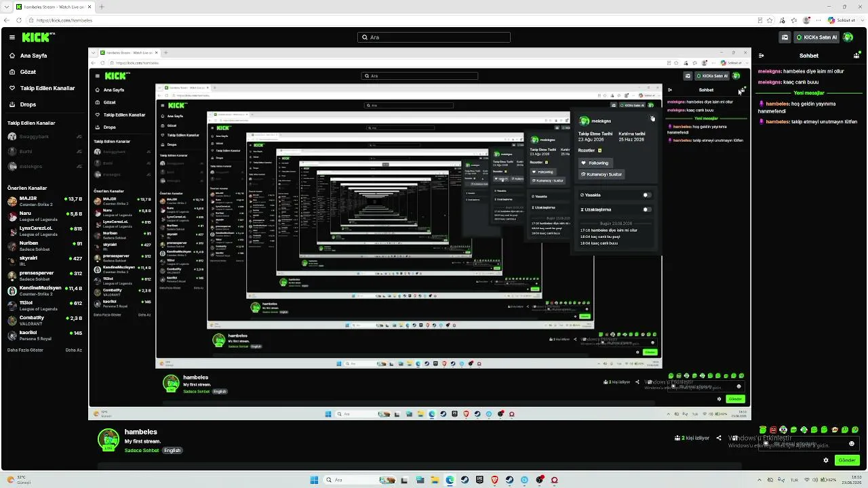Open the taskbar clock and date
868x488 pixels.
850,480
